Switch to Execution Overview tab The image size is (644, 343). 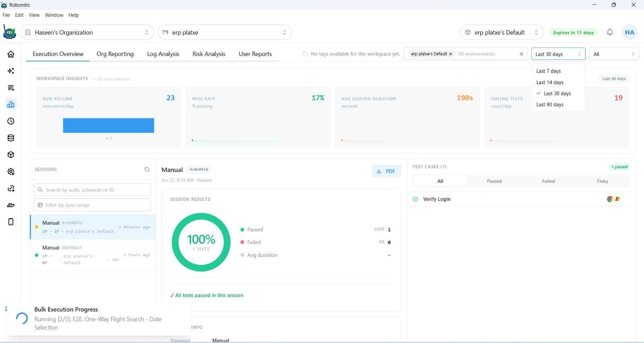[x=58, y=54]
